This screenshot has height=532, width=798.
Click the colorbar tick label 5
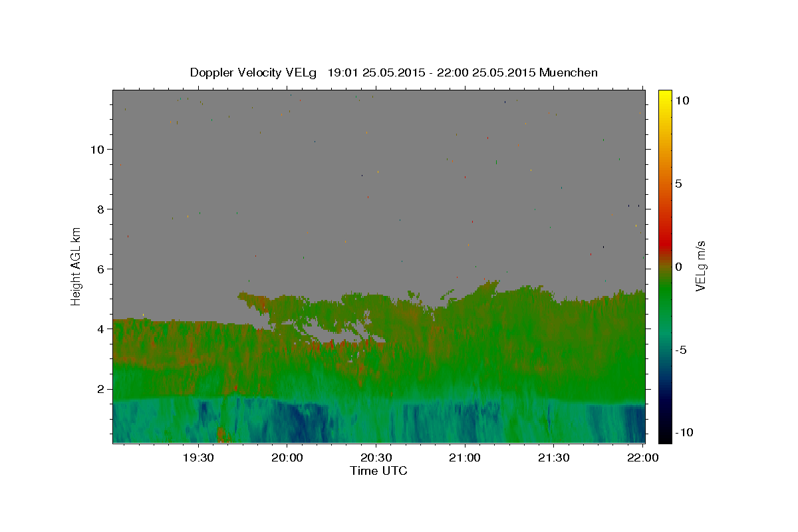[x=678, y=184]
